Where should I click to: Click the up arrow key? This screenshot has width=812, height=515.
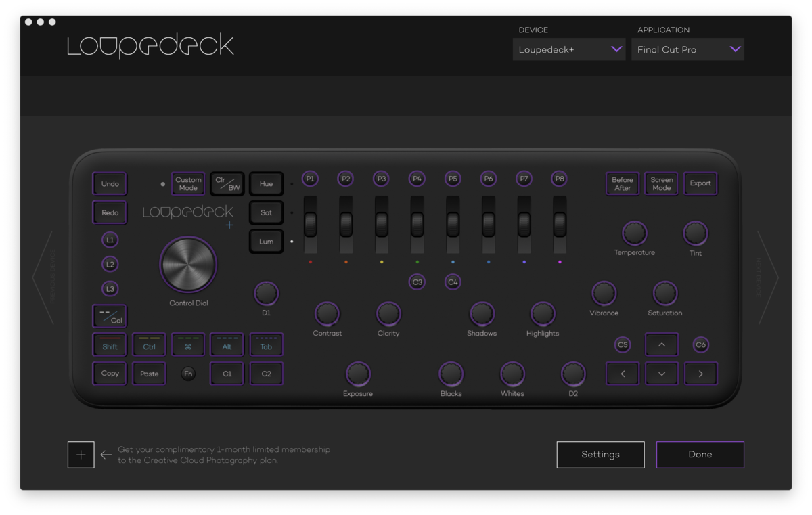coord(662,345)
